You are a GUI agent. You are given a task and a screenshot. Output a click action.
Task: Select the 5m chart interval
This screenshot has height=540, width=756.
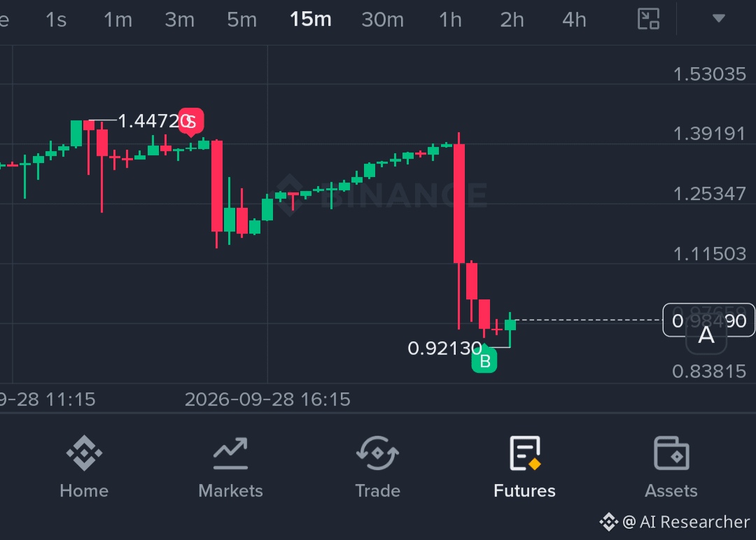pyautogui.click(x=241, y=20)
